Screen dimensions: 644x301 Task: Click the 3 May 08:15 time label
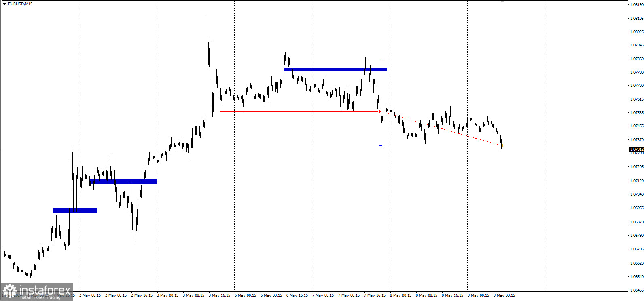[x=194, y=295]
